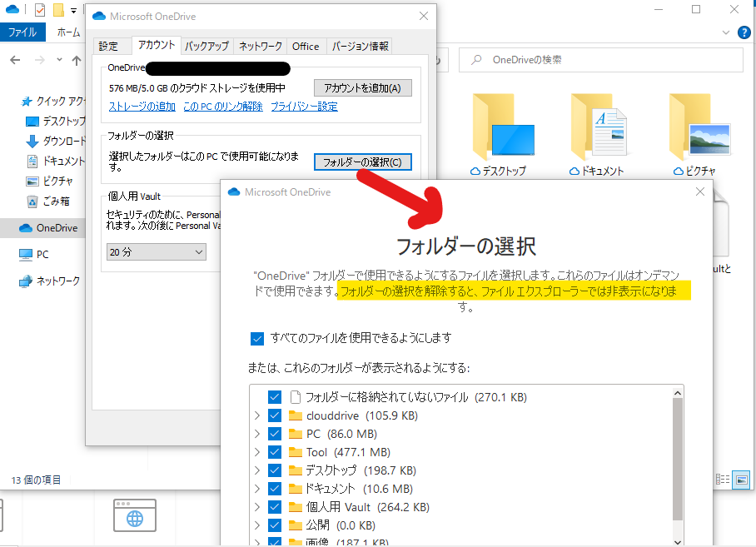Switch to the ネットワーク tab
This screenshot has height=547, width=756.
(x=261, y=47)
